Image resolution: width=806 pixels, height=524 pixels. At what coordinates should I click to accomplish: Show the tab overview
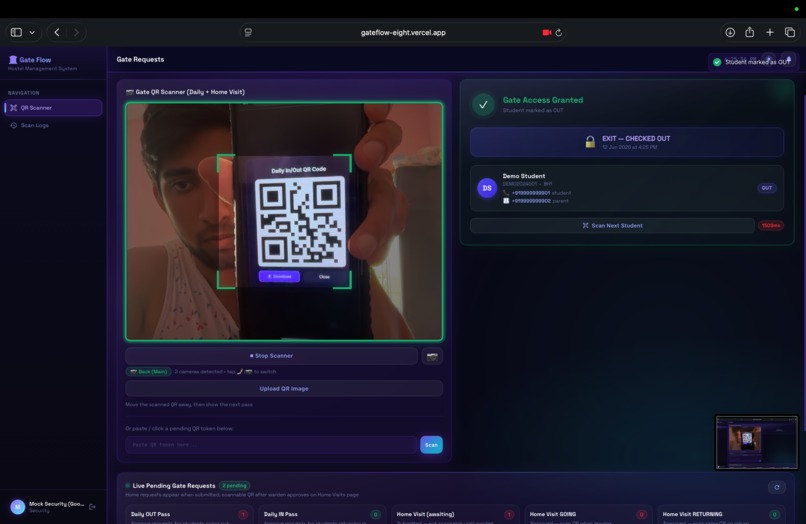coord(790,32)
